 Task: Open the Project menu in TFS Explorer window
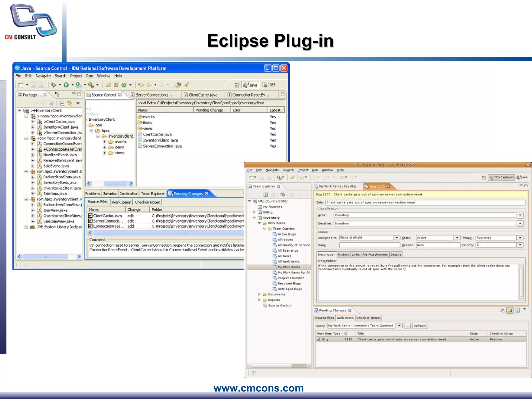point(303,170)
